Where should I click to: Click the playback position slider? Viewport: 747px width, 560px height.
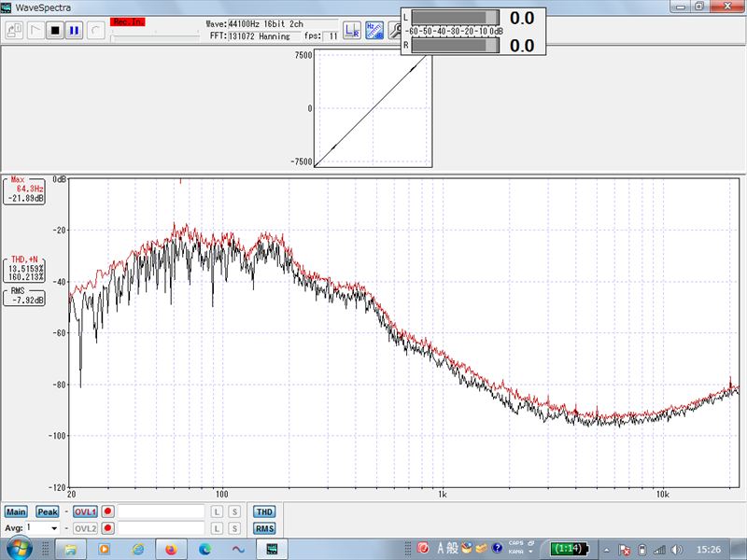tap(154, 37)
